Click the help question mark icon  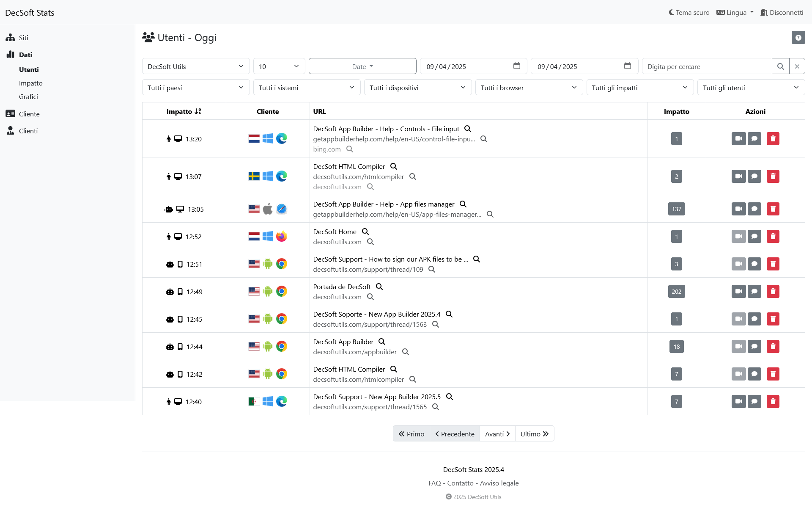(798, 38)
